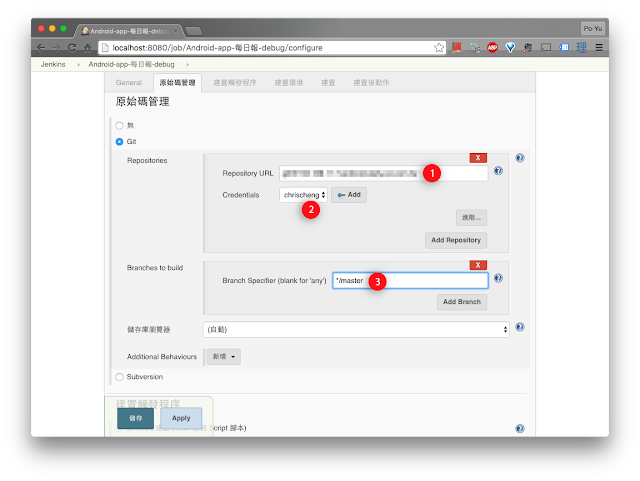
Task: Open the Chrome hamburger menu
Action: coord(599,48)
